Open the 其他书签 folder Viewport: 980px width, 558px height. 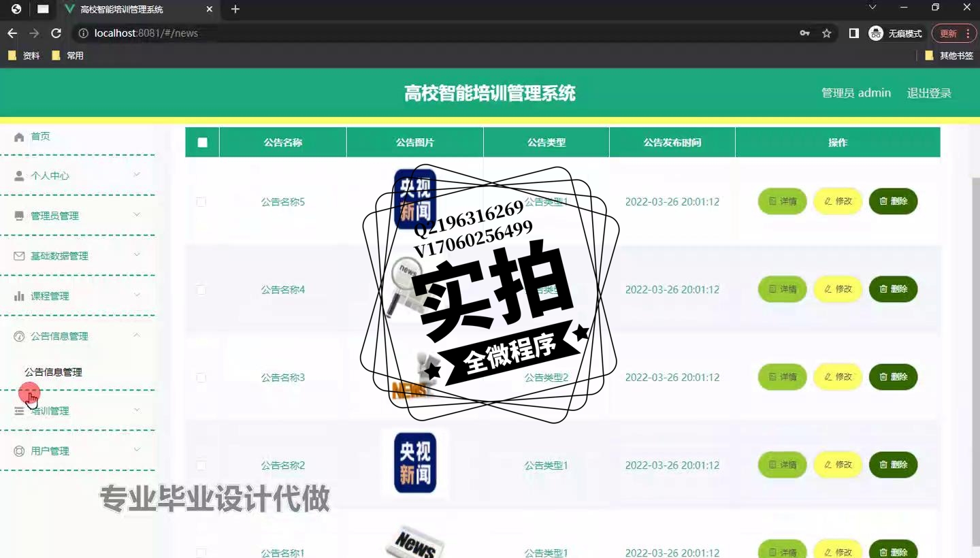click(949, 56)
